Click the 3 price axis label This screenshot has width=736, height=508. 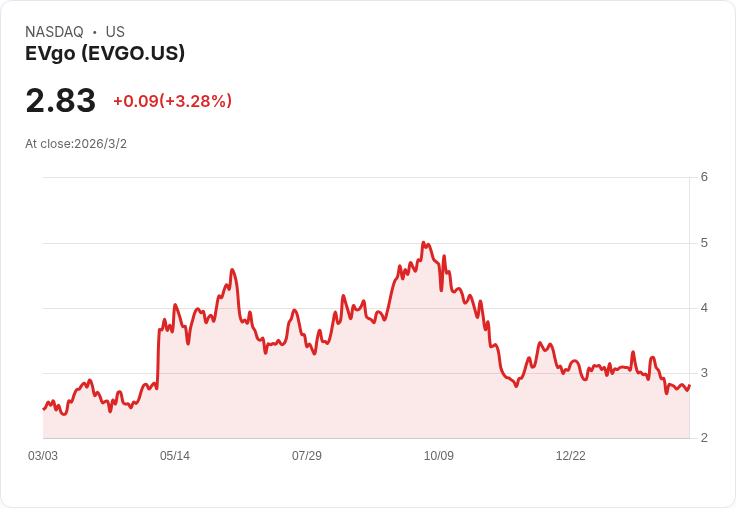[x=704, y=373]
